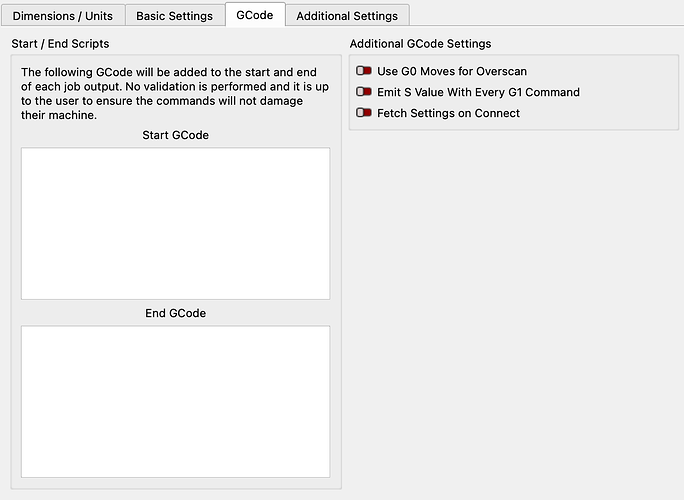684x500 pixels.
Task: Click the "Use G0 Moves for Overscan" label text
Action: pyautogui.click(x=451, y=72)
